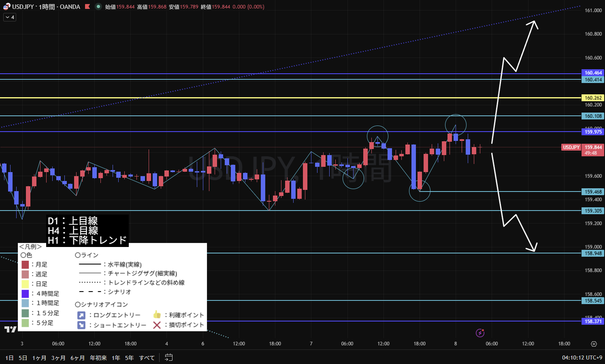Click the yellow 160.262 price label
The height and width of the screenshot is (364, 605).
(593, 98)
